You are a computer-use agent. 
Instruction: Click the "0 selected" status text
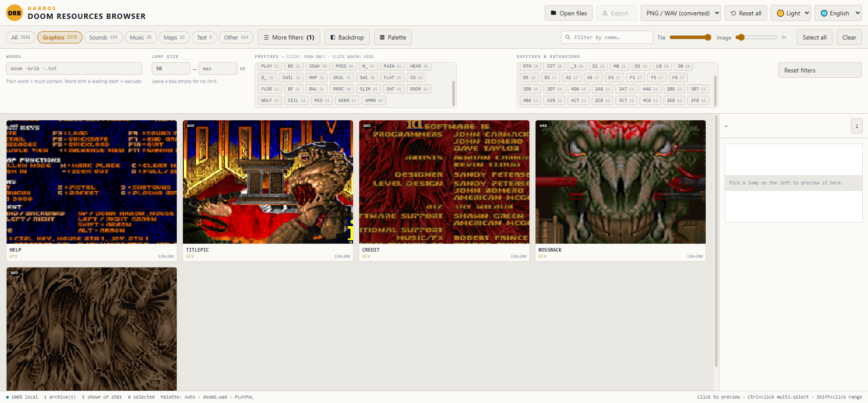click(141, 397)
